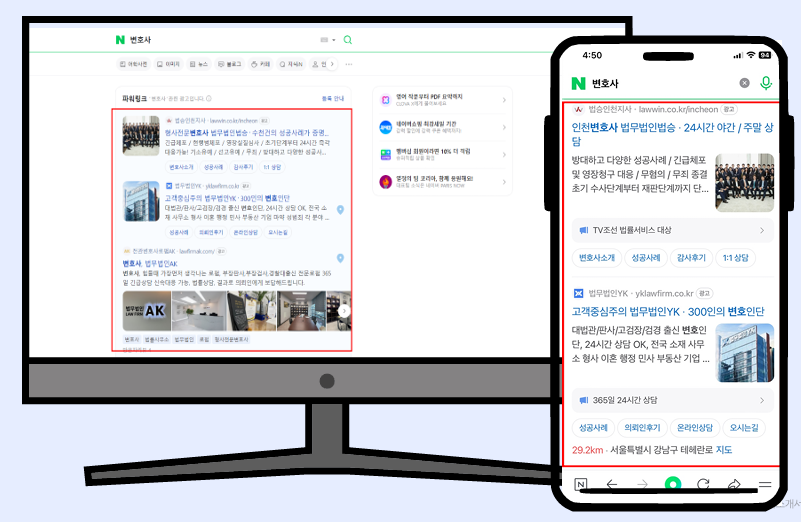Open the hamburger menu in mobile bottom bar
The height and width of the screenshot is (522, 801).
[x=765, y=484]
